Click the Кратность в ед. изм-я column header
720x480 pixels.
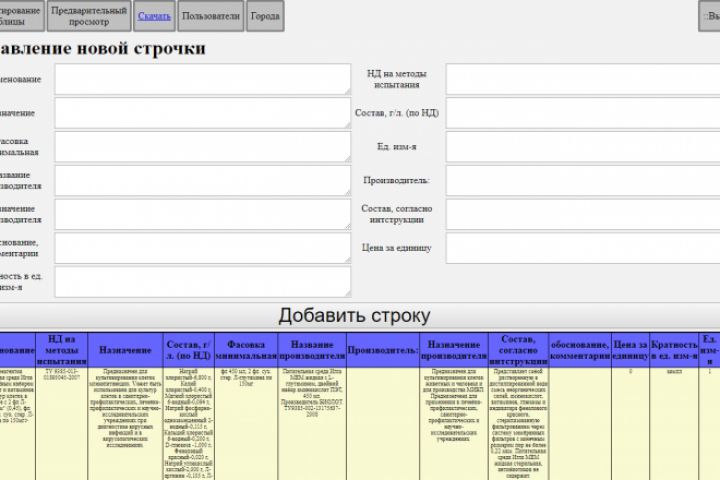[x=674, y=350]
